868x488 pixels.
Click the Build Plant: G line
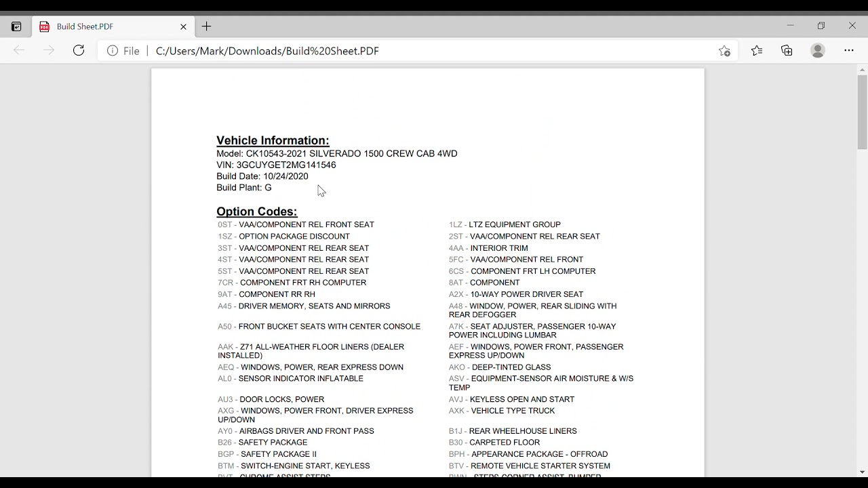tap(244, 187)
